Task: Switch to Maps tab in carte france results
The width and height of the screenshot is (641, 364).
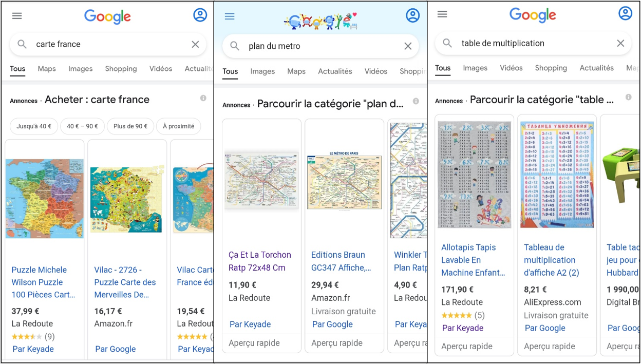Action: coord(47,69)
